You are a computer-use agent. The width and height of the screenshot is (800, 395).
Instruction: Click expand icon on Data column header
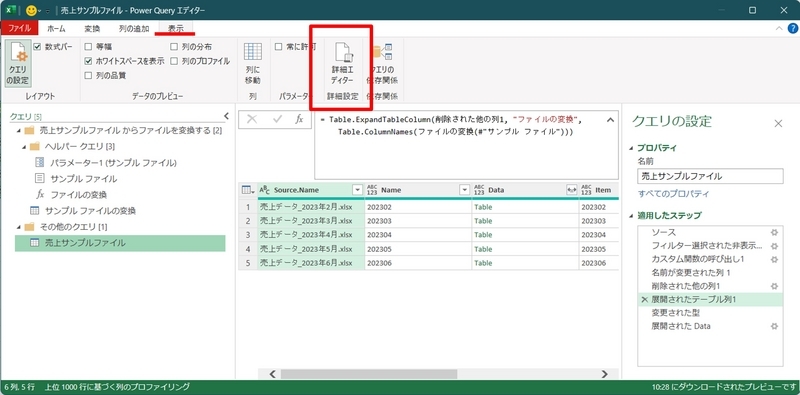(571, 190)
